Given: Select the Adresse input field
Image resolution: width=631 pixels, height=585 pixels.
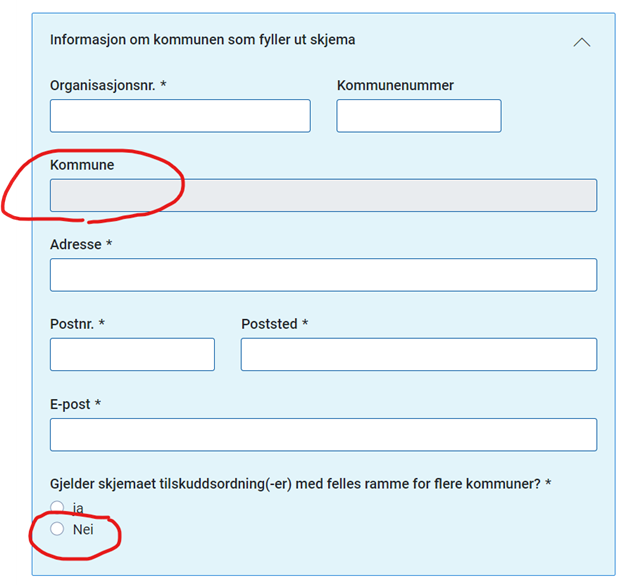Looking at the screenshot, I should click(x=324, y=275).
